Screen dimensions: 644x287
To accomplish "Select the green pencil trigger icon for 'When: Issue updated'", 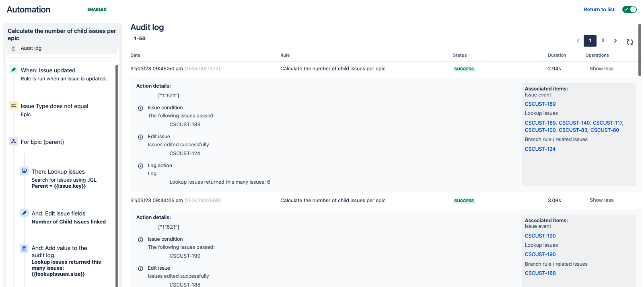I will pyautogui.click(x=13, y=69).
